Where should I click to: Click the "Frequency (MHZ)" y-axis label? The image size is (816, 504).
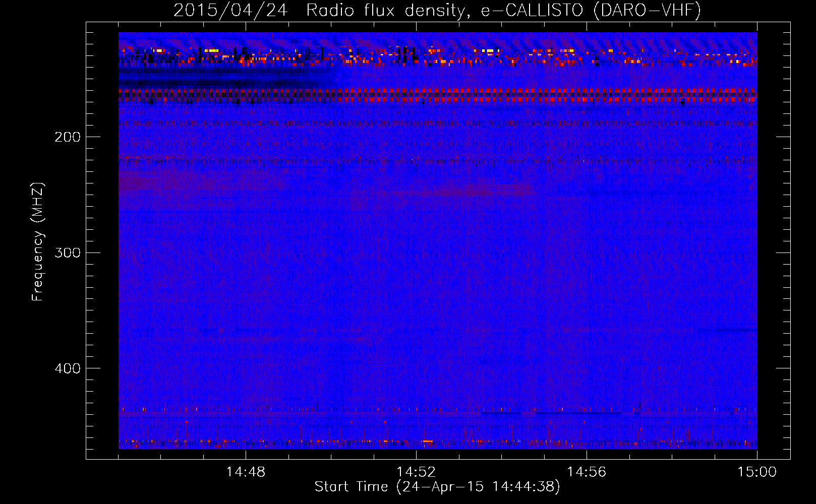click(38, 242)
